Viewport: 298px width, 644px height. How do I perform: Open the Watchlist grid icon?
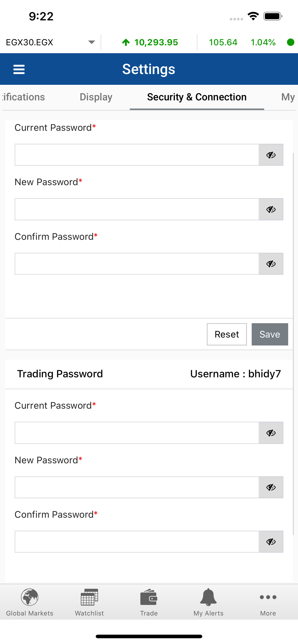tap(89, 597)
